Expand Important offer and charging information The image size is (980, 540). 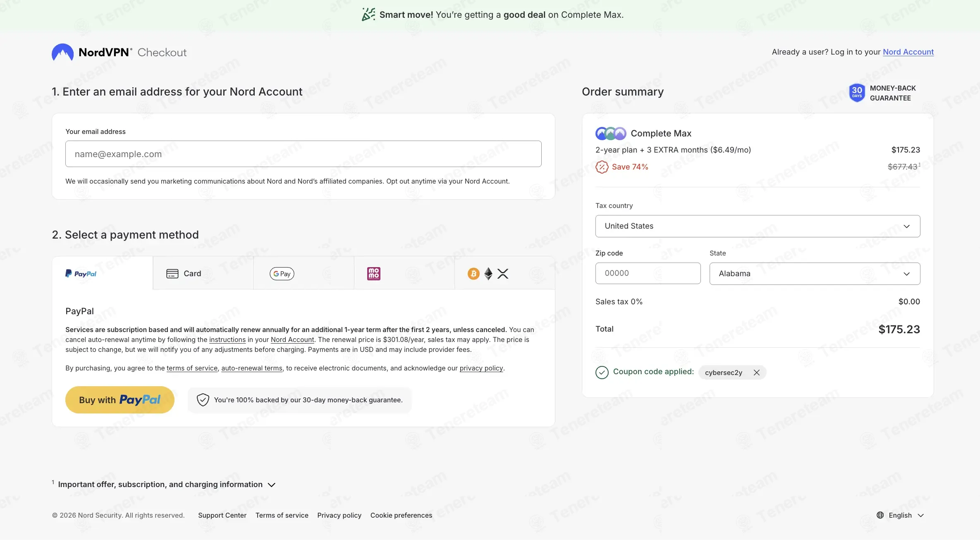[x=164, y=485]
